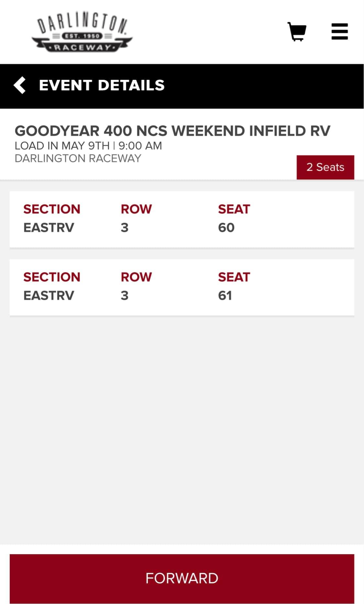This screenshot has height=604, width=364.
Task: Tap the ROW label in the second ticket
Action: pos(136,277)
